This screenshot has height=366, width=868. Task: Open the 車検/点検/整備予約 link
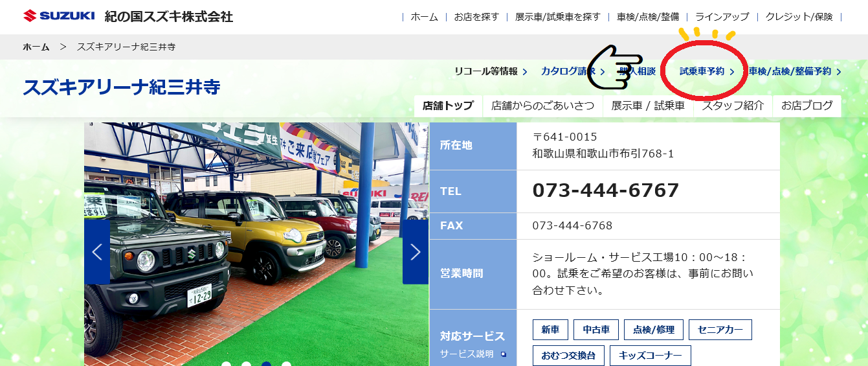pyautogui.click(x=795, y=71)
